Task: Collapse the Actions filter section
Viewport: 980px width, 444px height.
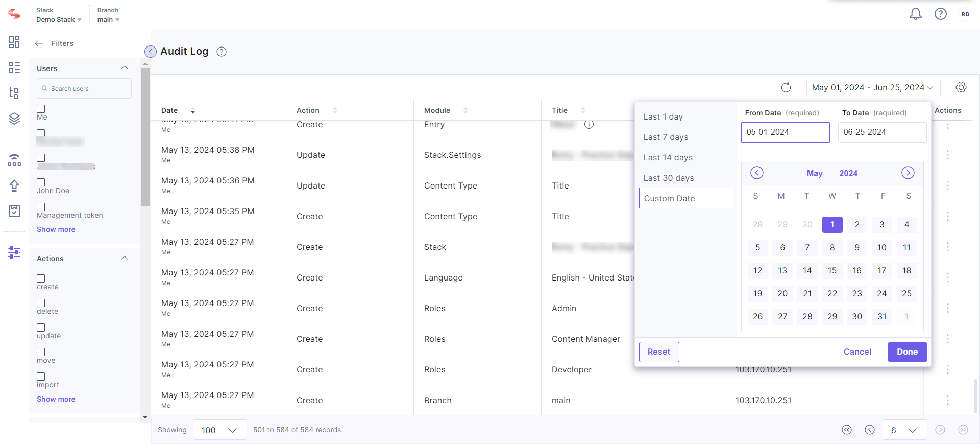Action: [x=124, y=258]
